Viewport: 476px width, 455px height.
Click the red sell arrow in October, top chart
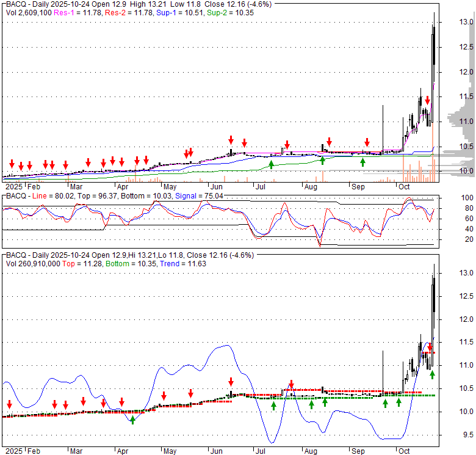[427, 100]
